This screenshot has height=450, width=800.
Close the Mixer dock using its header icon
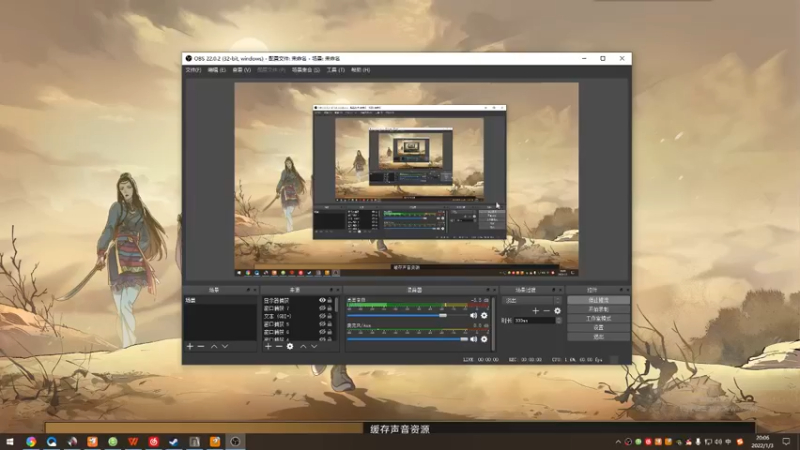(x=494, y=290)
